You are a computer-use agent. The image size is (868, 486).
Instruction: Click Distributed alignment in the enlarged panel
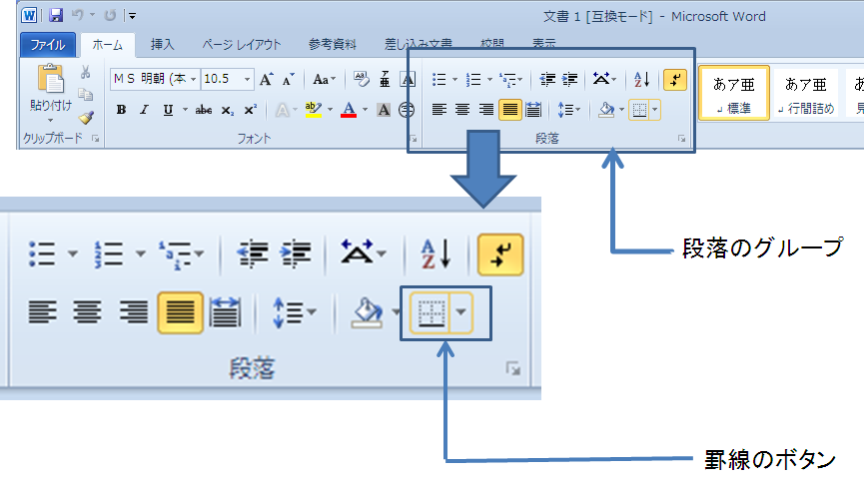point(225,313)
